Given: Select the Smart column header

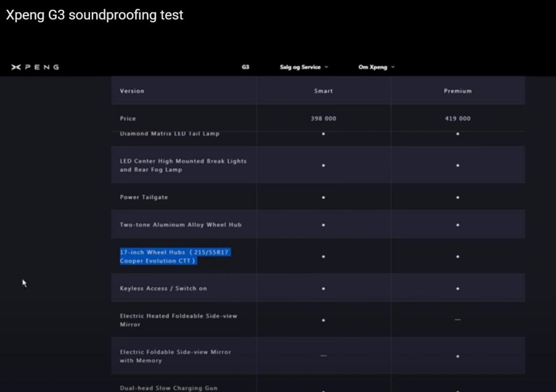Looking at the screenshot, I should point(324,91).
